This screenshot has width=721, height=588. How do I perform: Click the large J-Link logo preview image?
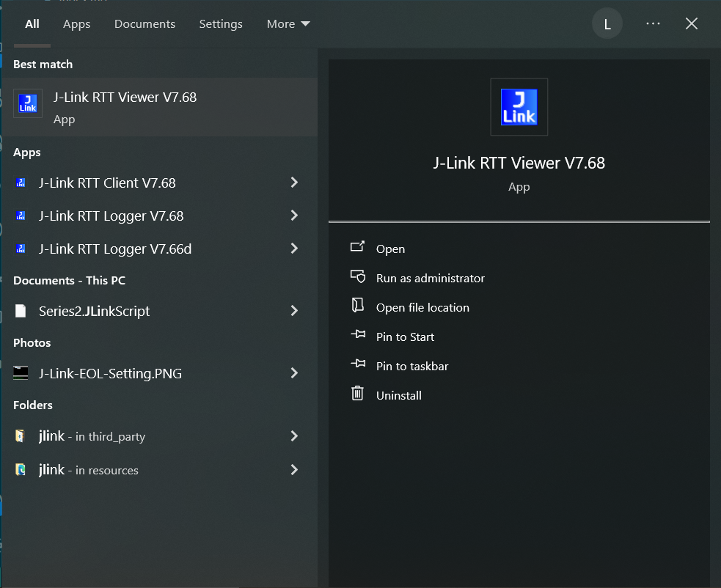519,106
